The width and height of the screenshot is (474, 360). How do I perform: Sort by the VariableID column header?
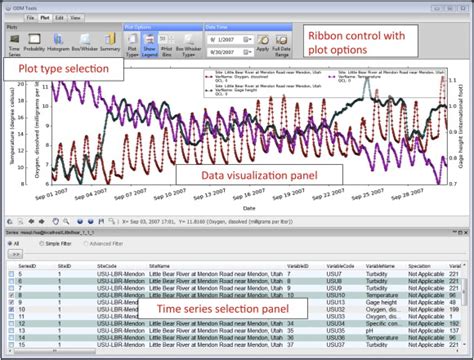(298, 266)
